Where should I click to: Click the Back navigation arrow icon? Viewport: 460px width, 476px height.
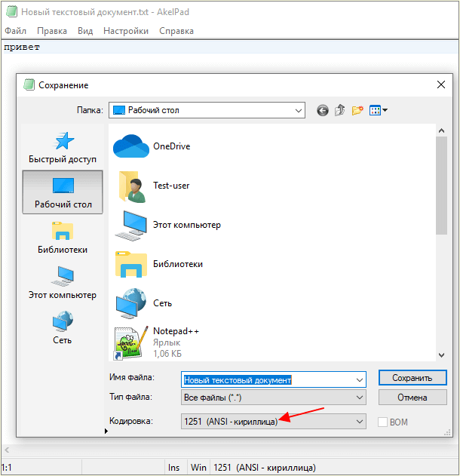coord(323,110)
